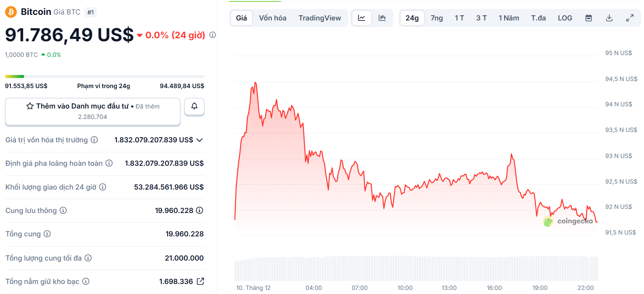Click the #1 rank badge

pyautogui.click(x=90, y=12)
